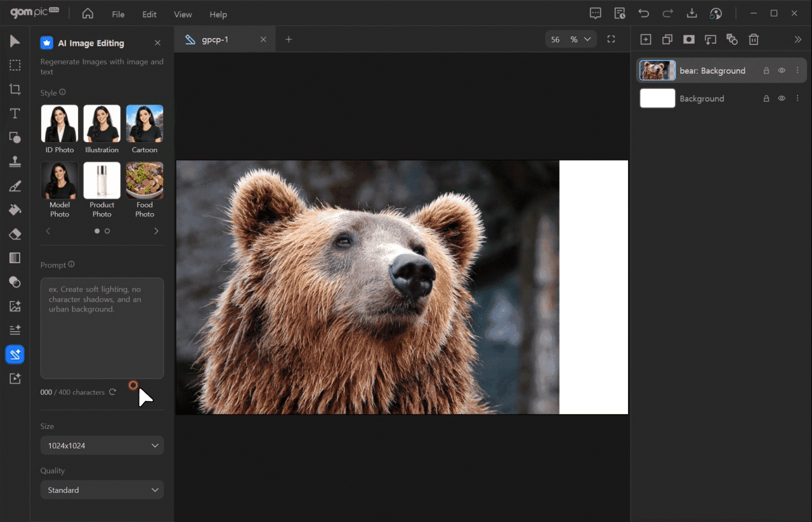The width and height of the screenshot is (812, 522).
Task: Choose the Product Photo style
Action: [x=101, y=190]
